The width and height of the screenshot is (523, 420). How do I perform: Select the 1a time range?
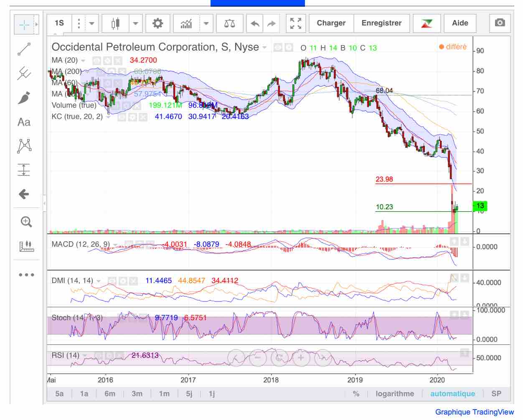[84, 394]
